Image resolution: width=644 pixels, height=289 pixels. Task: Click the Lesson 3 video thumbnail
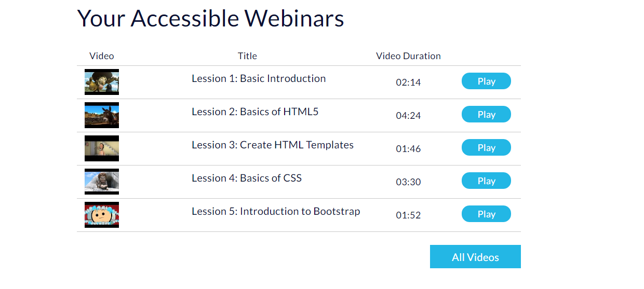(x=102, y=148)
